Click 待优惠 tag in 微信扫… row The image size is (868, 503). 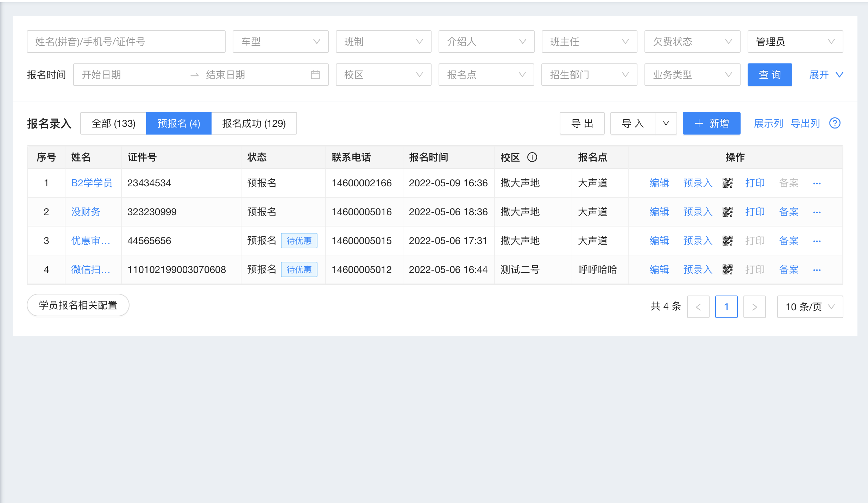coord(299,269)
